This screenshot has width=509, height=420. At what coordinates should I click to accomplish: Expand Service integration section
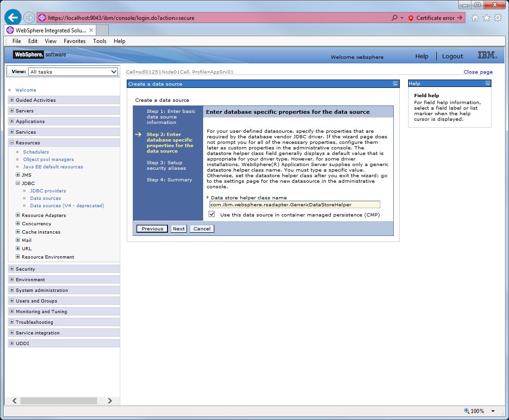pos(12,333)
